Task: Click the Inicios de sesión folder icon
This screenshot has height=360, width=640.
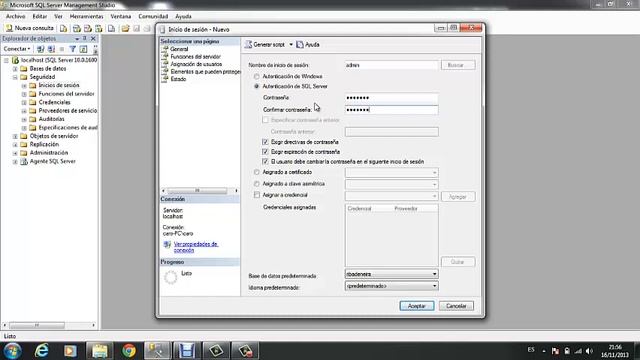Action: tap(33, 85)
